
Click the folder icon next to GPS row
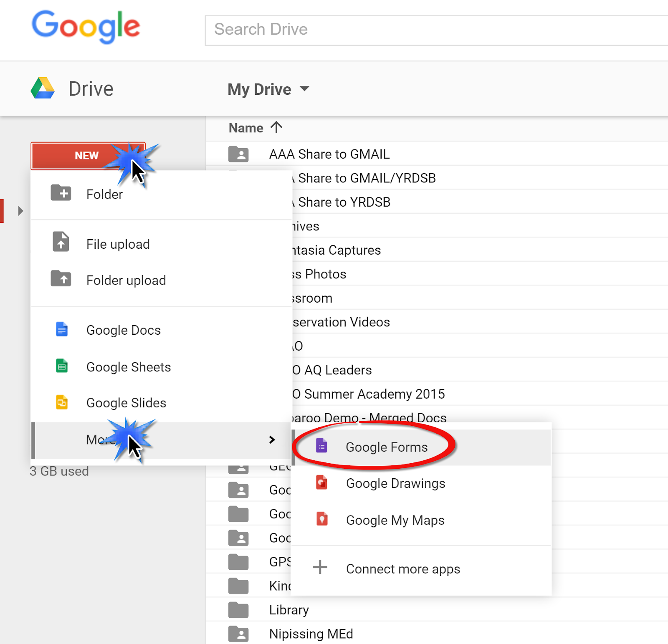pyautogui.click(x=238, y=562)
